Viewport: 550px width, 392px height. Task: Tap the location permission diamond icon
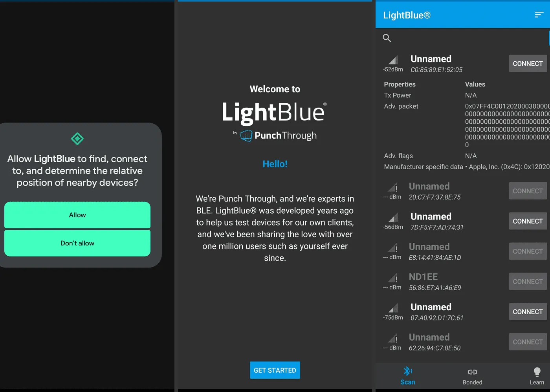pos(77,139)
